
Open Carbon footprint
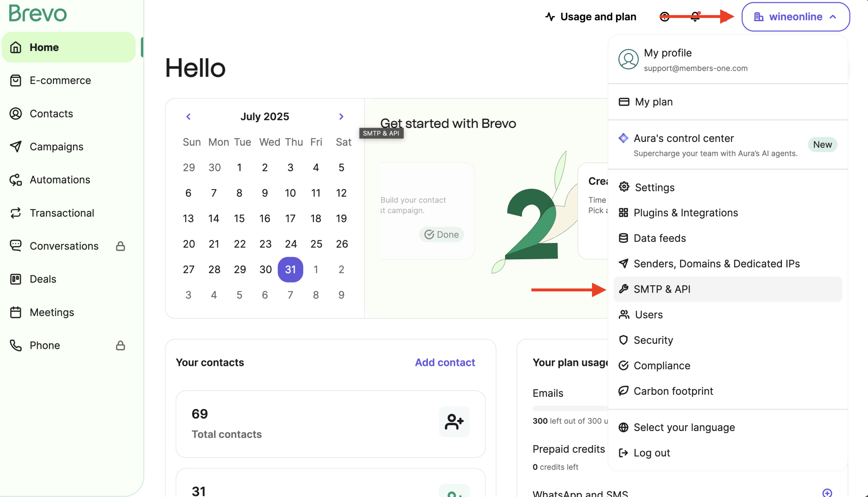click(x=728, y=391)
